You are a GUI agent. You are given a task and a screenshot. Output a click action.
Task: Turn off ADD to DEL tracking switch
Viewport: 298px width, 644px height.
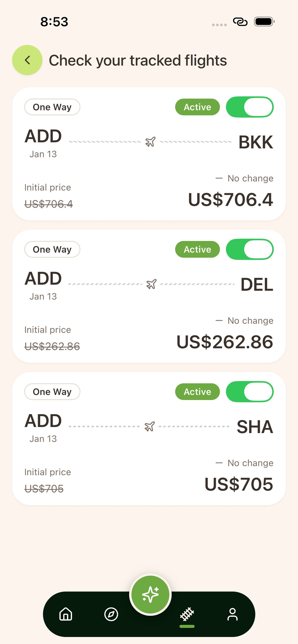(250, 249)
